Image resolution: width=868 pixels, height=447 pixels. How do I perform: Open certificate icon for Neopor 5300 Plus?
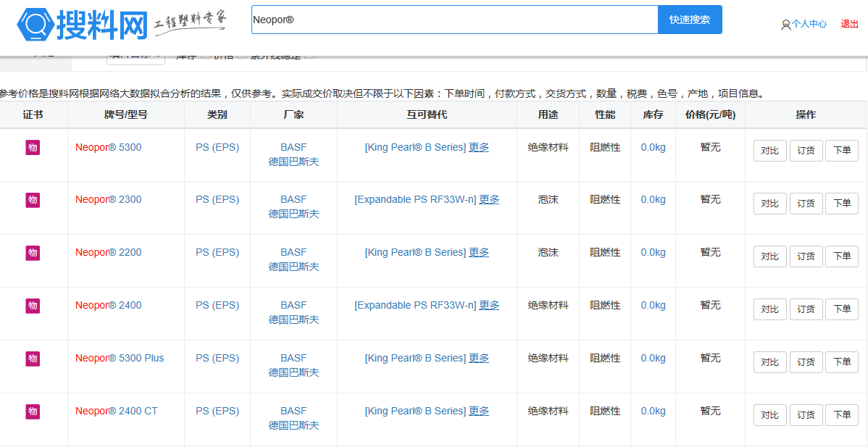[33, 359]
